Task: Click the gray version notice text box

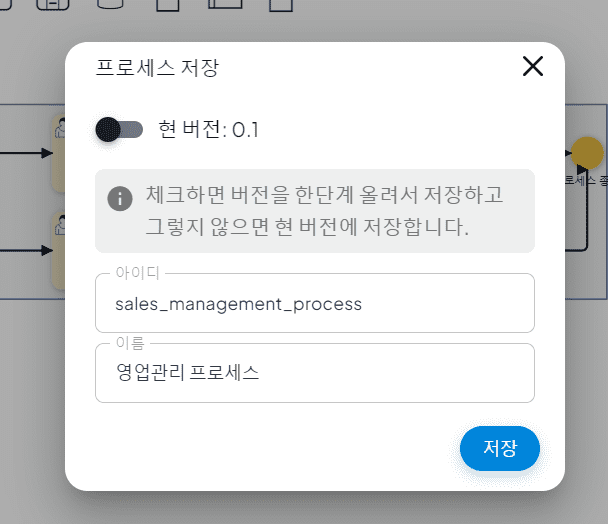Action: (315, 211)
